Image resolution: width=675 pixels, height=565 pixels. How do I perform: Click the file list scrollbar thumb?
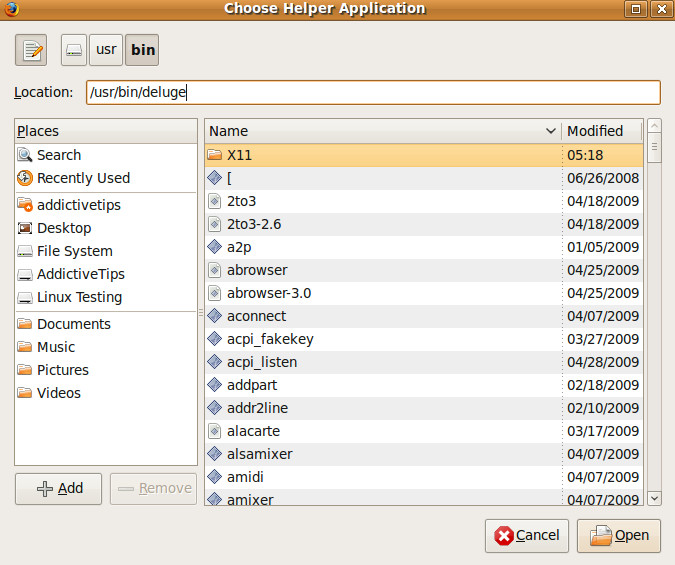click(654, 148)
